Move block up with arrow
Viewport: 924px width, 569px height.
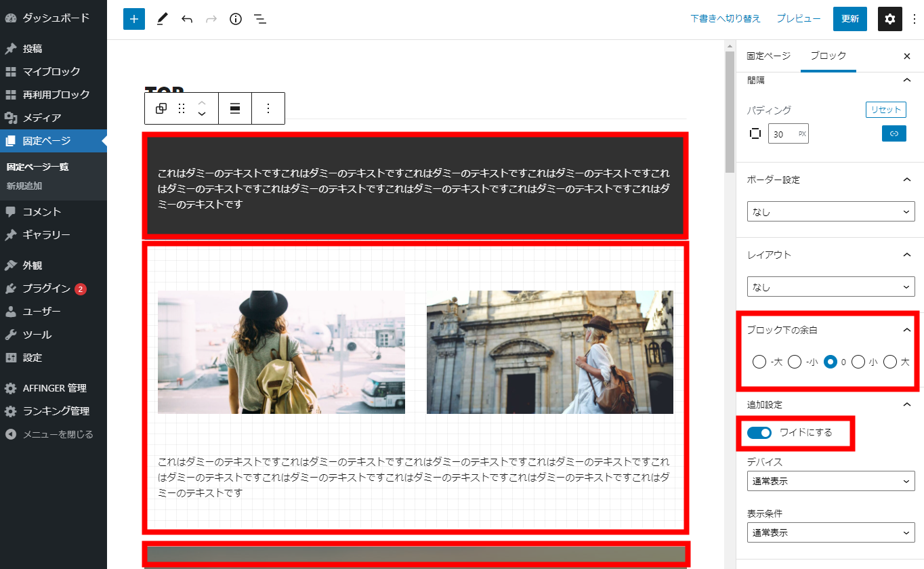coord(202,102)
